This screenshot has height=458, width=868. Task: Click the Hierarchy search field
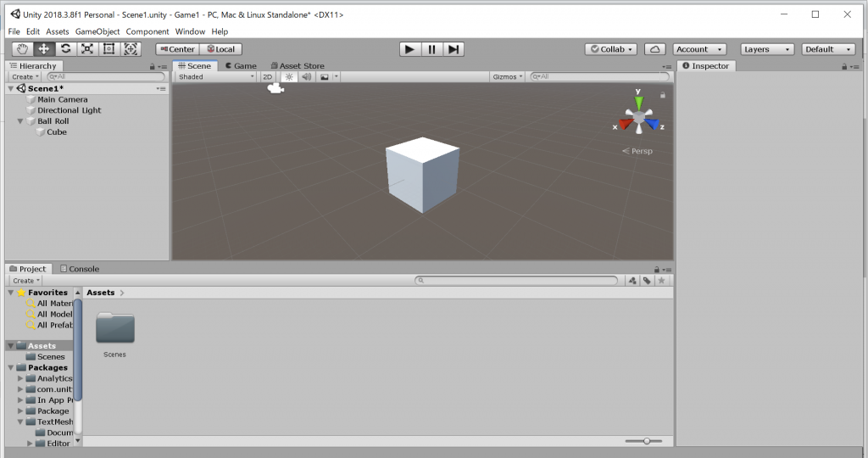point(106,77)
